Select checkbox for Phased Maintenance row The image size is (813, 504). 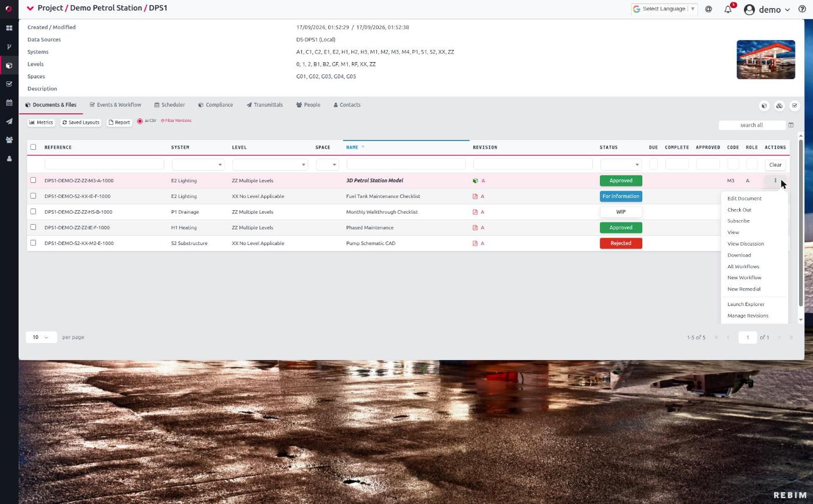point(33,227)
